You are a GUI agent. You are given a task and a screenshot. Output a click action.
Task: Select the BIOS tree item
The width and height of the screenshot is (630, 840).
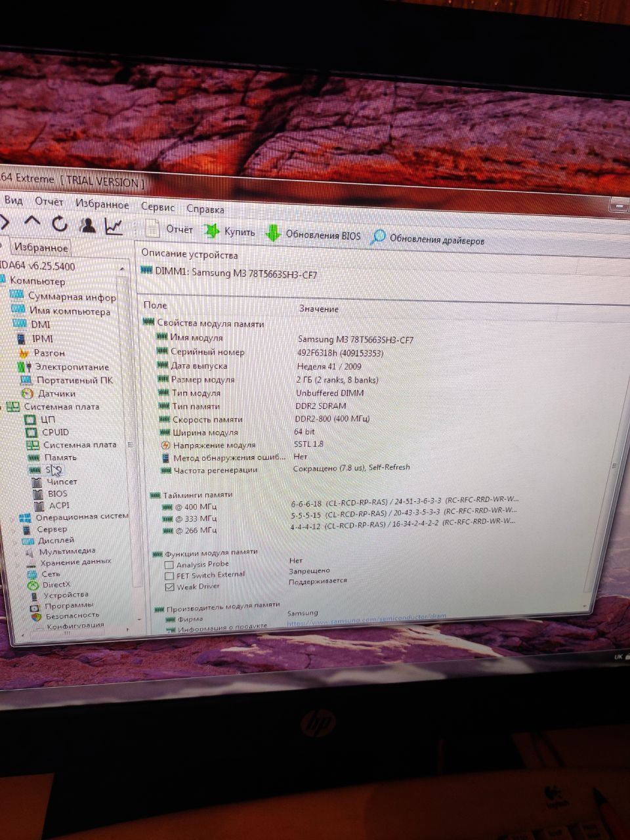point(50,493)
